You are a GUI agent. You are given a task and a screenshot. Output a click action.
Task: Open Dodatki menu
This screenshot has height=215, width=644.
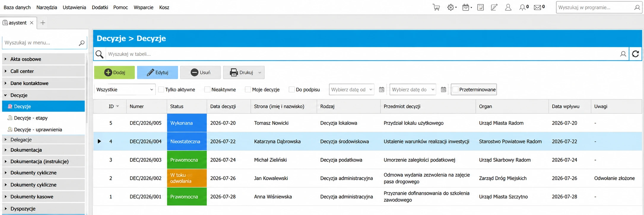[100, 7]
